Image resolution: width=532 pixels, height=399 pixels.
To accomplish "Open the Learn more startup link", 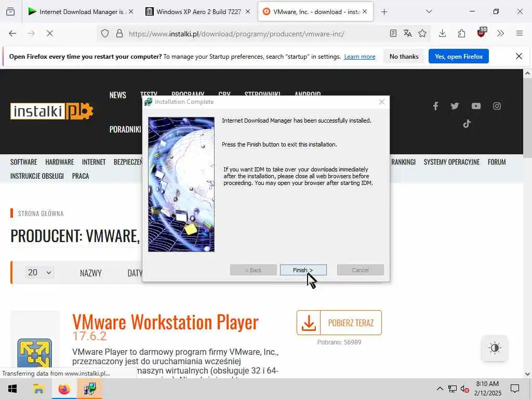I will [360, 57].
